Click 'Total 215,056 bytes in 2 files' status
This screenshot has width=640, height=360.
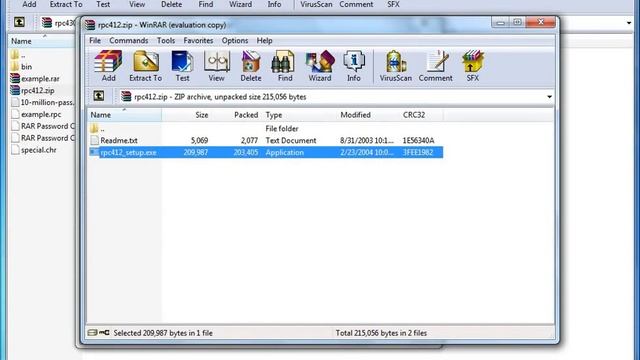click(381, 333)
